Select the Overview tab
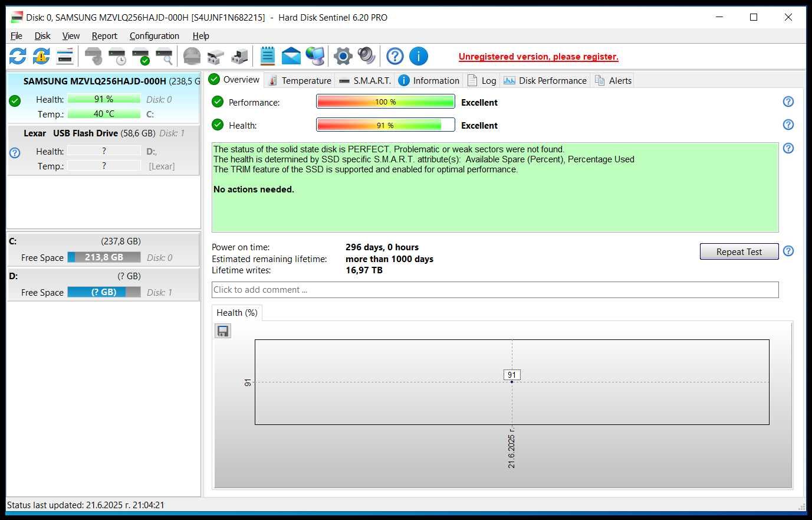Viewport: 812px width, 520px height. pos(234,80)
